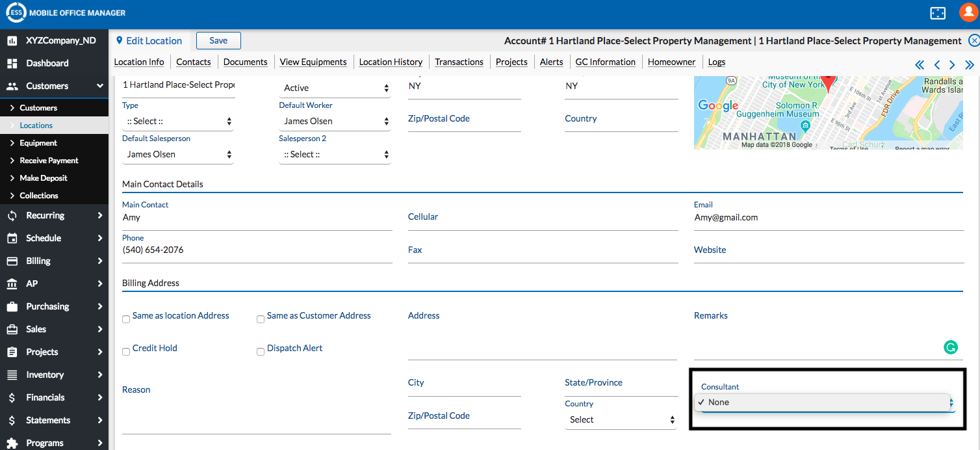The height and width of the screenshot is (450, 980).
Task: Go to the first record with double-left arrows
Action: tap(920, 64)
